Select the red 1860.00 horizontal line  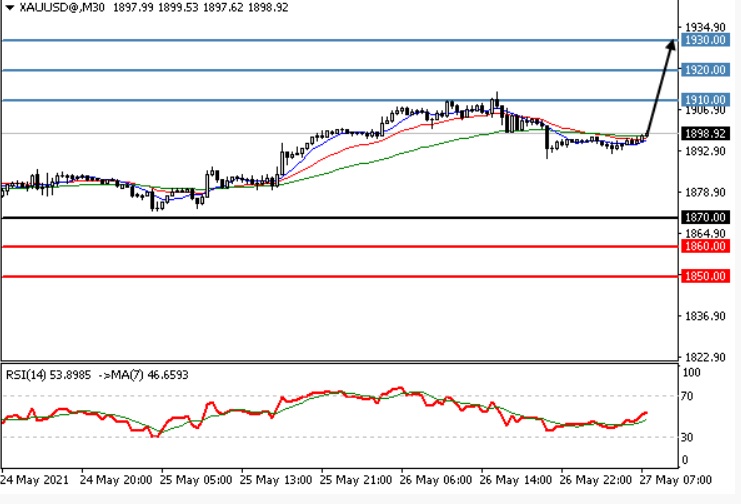point(339,246)
